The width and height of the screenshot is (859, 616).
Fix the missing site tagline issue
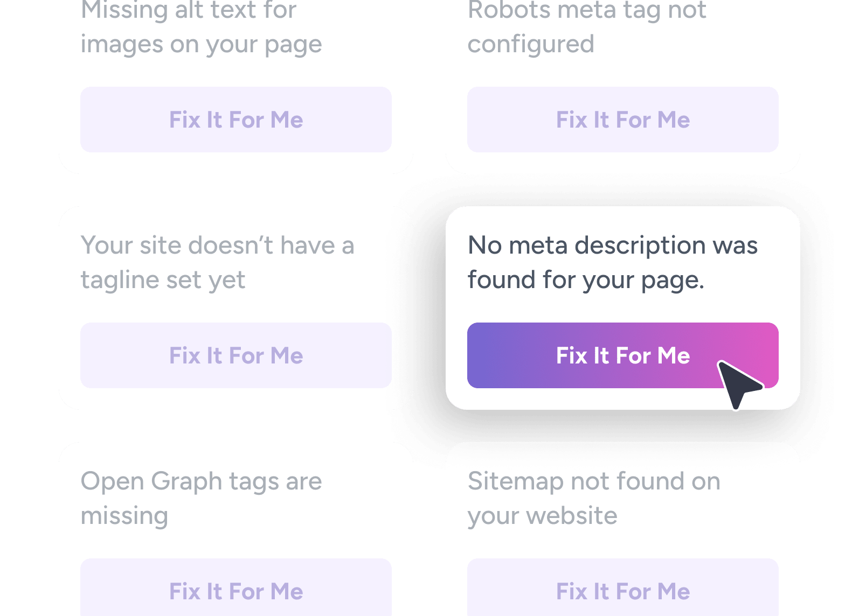coord(236,355)
